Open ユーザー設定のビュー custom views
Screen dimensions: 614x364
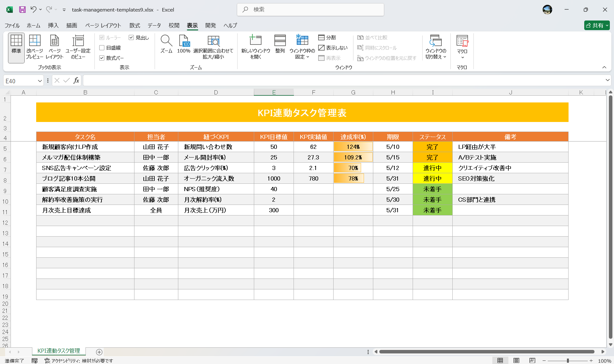click(x=78, y=48)
